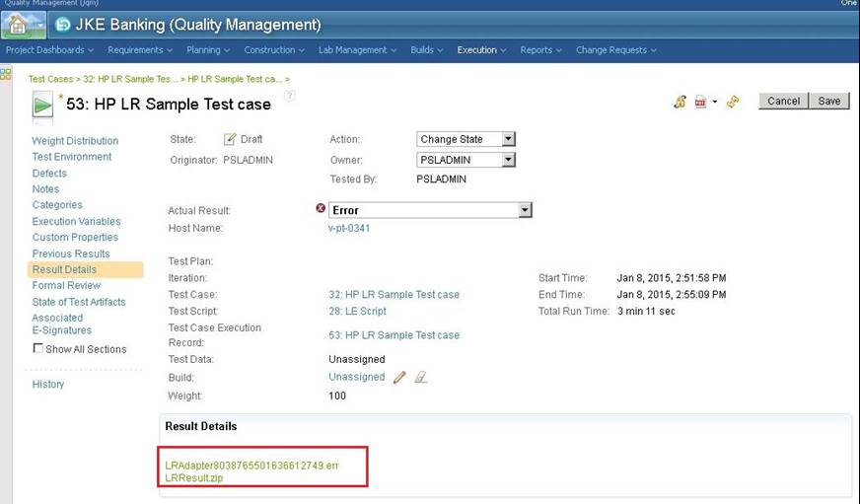Go to Test Cases breadcrumb link
Screen dimensions: 860x504
pyautogui.click(x=50, y=79)
